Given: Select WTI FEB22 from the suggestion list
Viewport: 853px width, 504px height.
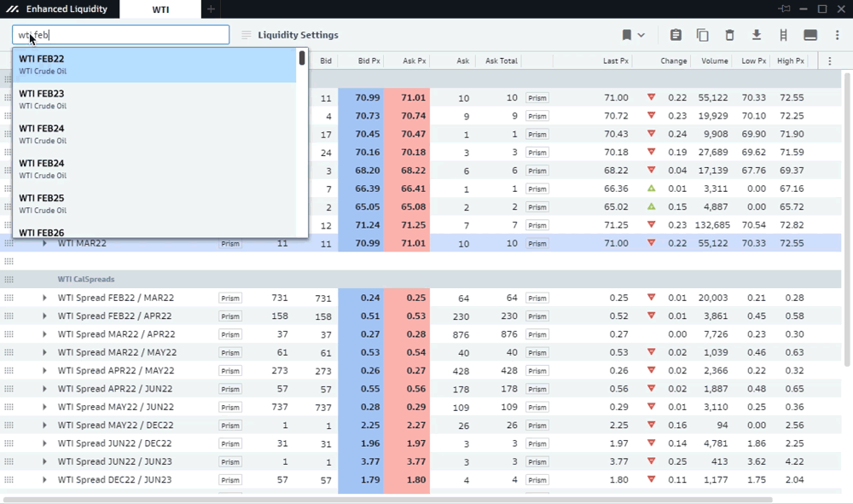Looking at the screenshot, I should 154,65.
